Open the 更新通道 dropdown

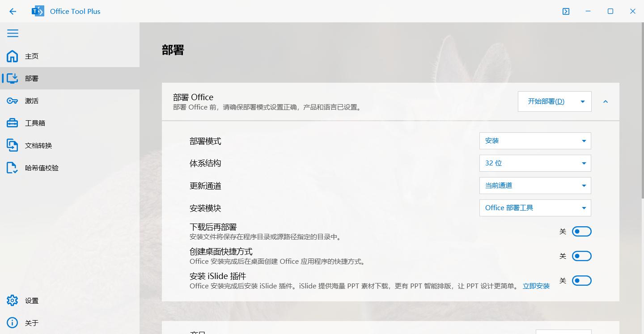tap(535, 185)
